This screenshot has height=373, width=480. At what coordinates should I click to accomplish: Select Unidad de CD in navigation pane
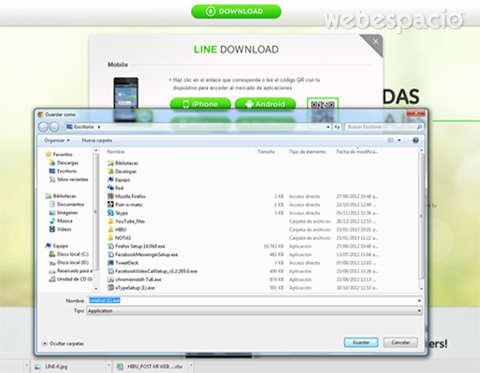pos(71,279)
